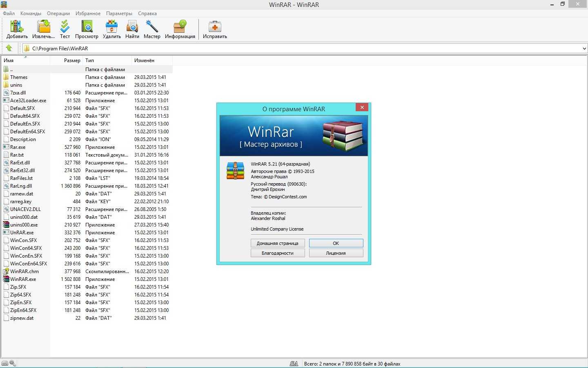Select the zipnew.dat file

point(22,318)
